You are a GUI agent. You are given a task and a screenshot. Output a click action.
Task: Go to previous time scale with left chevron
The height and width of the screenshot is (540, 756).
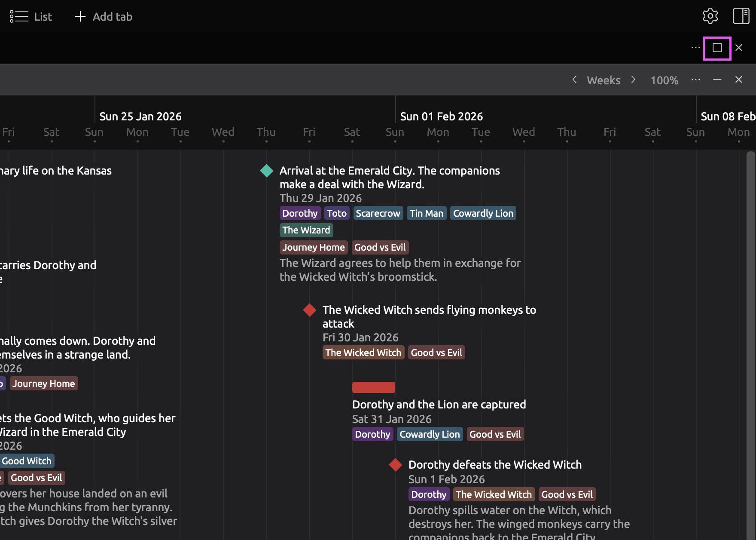574,80
